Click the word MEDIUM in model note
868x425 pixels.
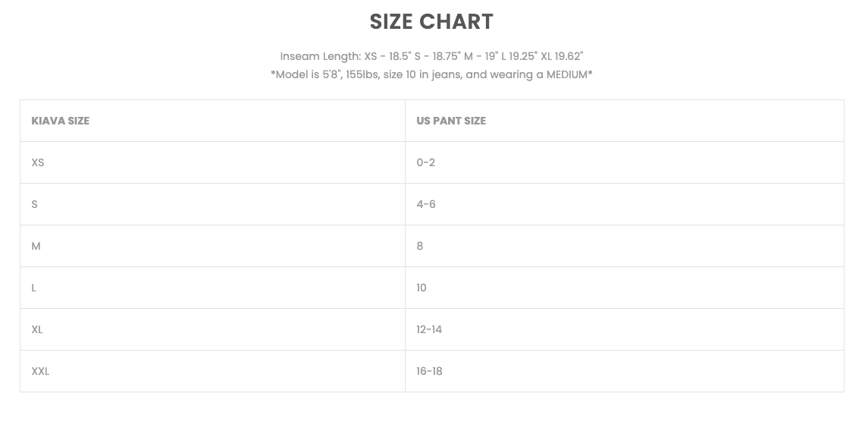pyautogui.click(x=567, y=74)
